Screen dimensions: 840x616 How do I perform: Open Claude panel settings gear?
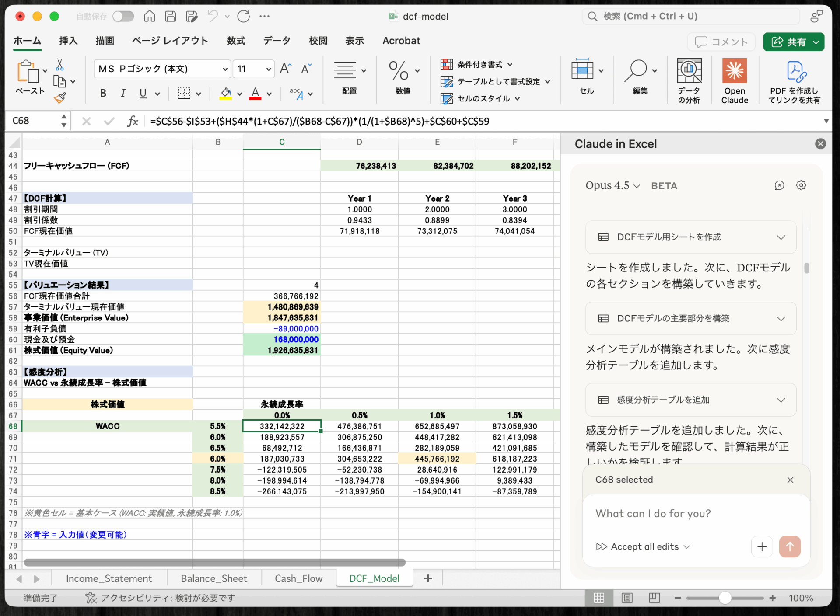[801, 185]
